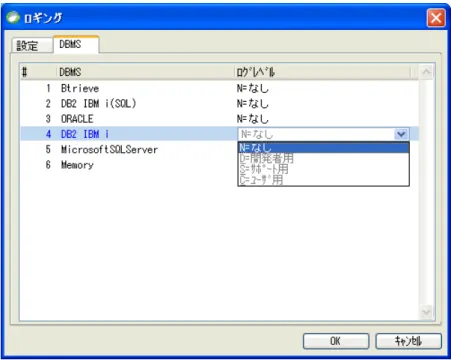Close the ロギング dialog window
Screen dimensions: 451x360
[x=436, y=18]
